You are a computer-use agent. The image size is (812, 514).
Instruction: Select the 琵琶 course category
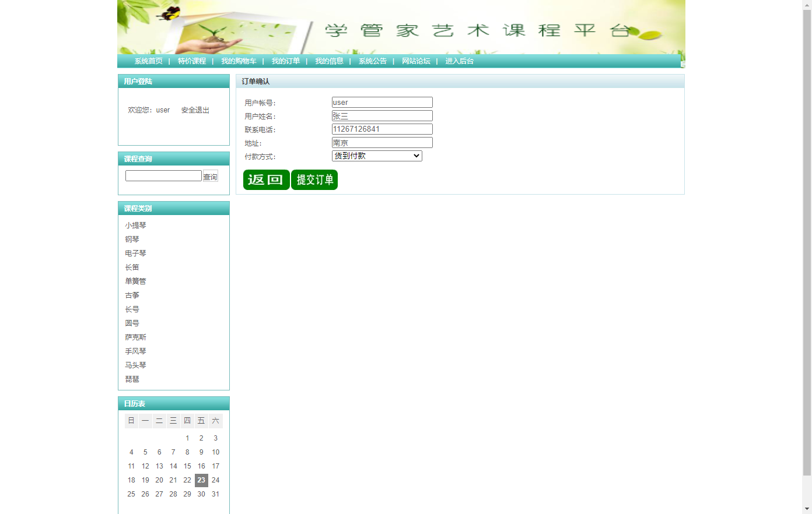[132, 379]
